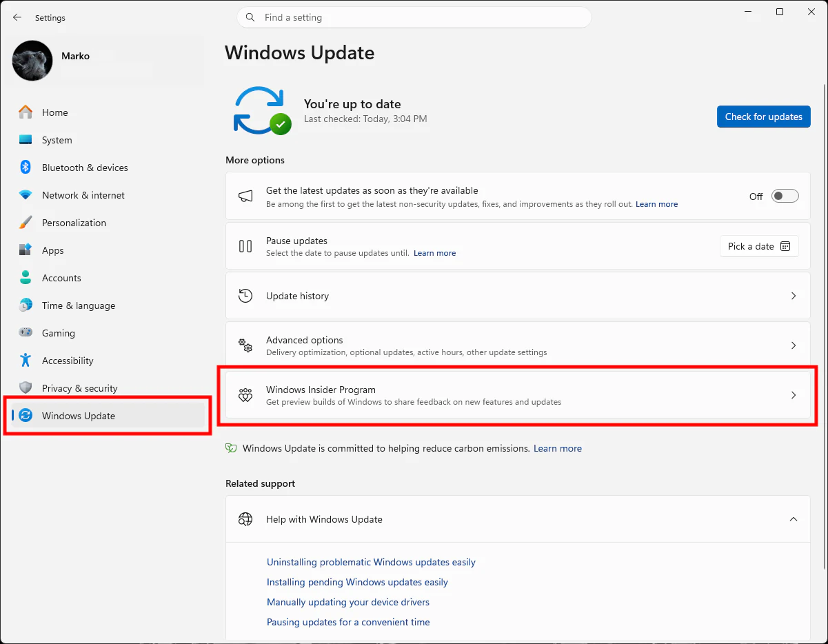Click Learn more under Pause updates
This screenshot has width=828, height=644.
pyautogui.click(x=434, y=253)
